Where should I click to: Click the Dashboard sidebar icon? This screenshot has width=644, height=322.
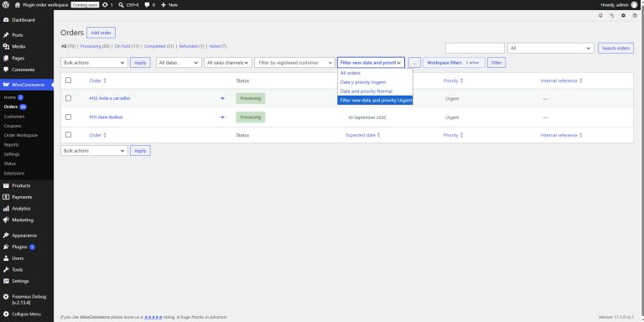6,20
